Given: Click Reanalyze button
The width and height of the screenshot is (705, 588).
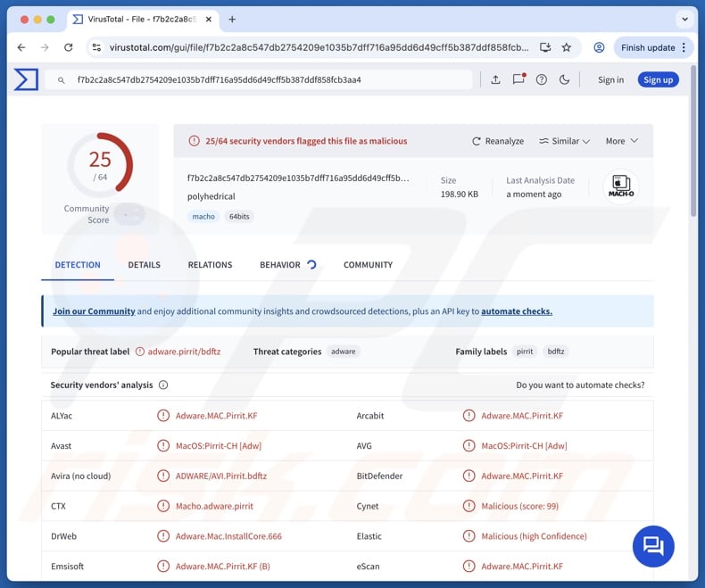Looking at the screenshot, I should coord(498,141).
